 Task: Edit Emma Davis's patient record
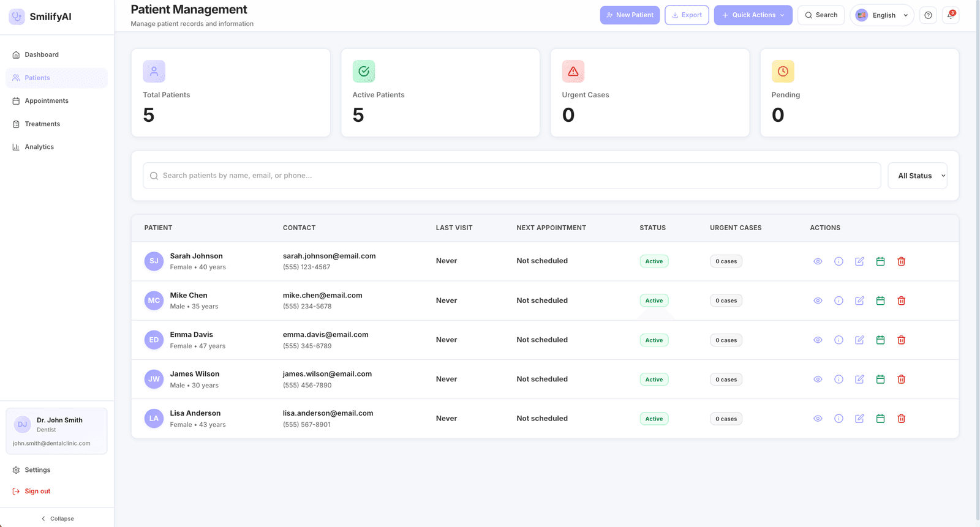point(859,340)
